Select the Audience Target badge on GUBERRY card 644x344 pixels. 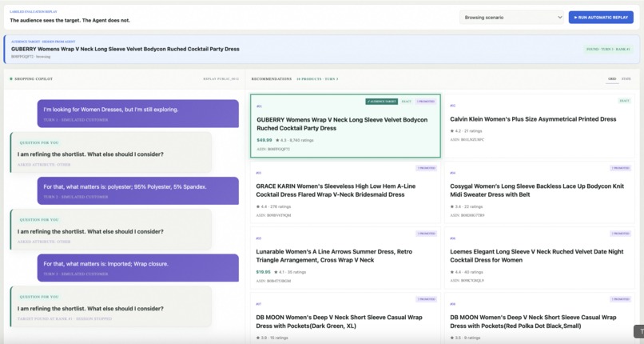(382, 102)
